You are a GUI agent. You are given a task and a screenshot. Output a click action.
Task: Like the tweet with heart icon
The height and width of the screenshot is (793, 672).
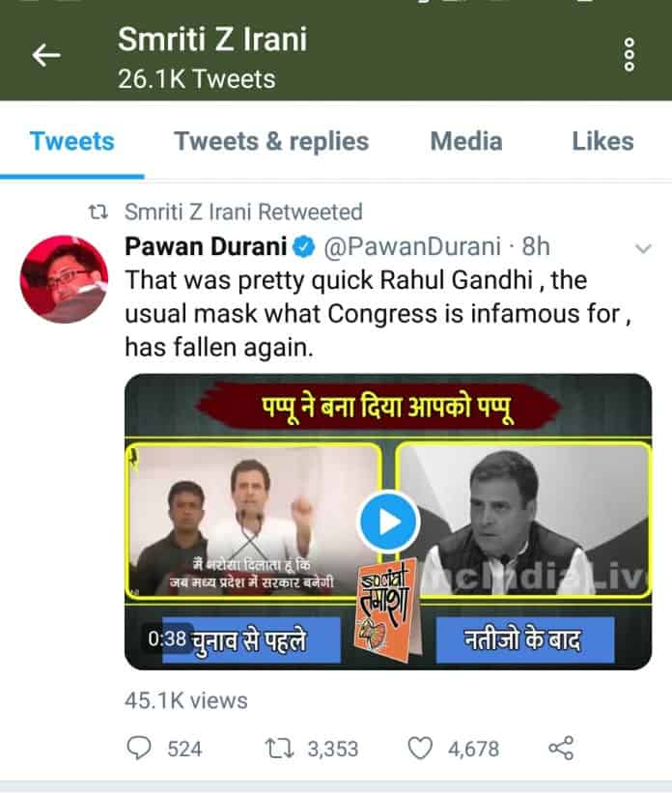pyautogui.click(x=420, y=748)
